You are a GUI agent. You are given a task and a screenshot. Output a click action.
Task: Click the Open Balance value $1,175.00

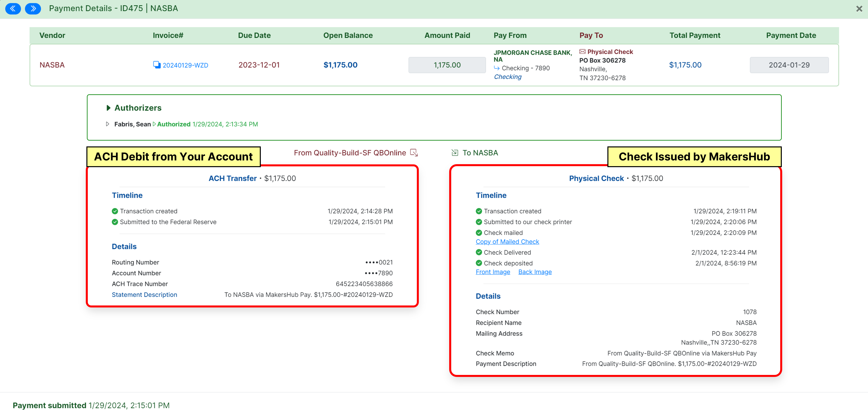click(x=340, y=65)
